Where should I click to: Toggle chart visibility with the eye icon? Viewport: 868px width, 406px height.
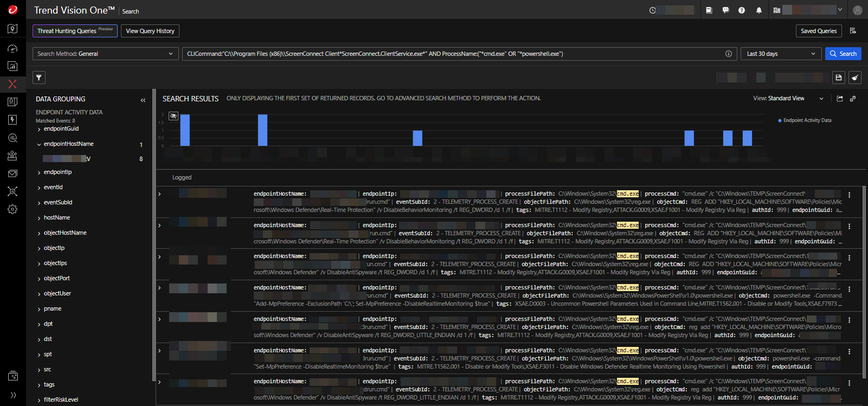[x=173, y=116]
